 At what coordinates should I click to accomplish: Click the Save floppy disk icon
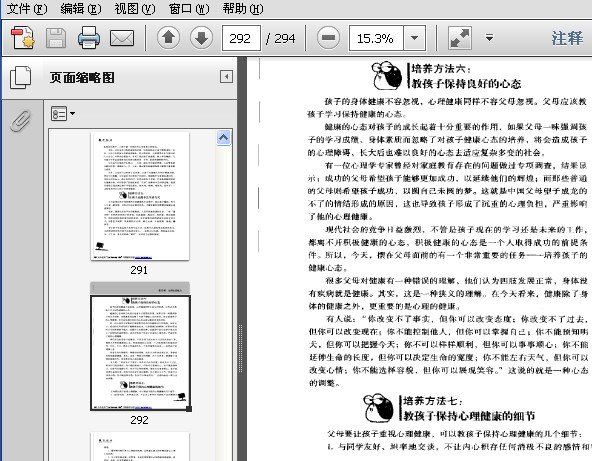tap(56, 38)
